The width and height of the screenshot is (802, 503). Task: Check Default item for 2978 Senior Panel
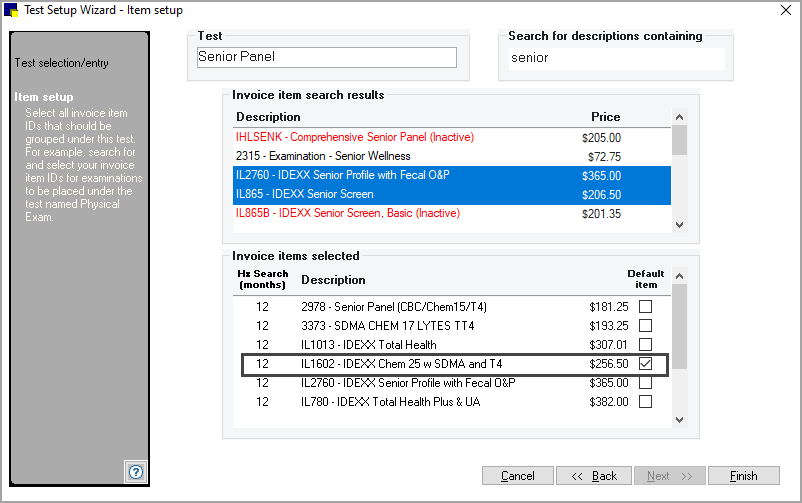point(645,307)
